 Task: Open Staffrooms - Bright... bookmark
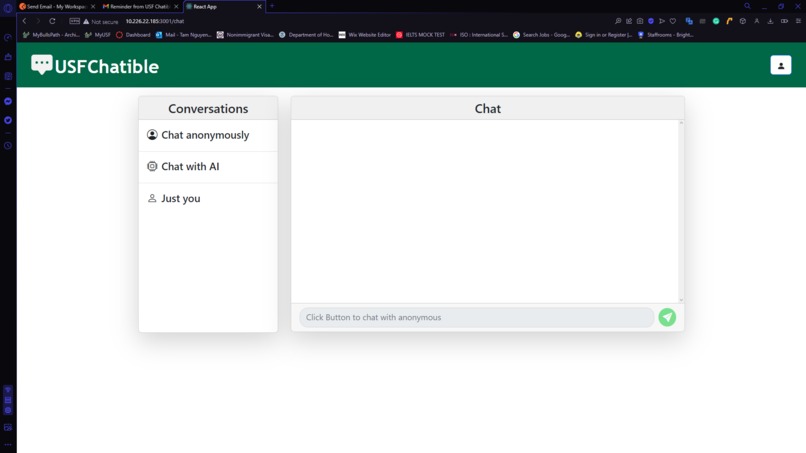665,35
